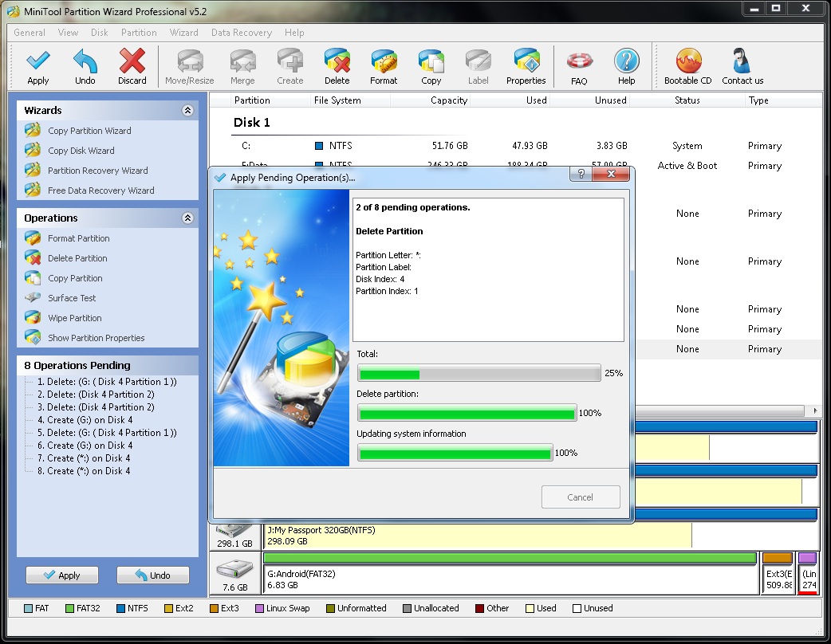Select pending operation 1 Delete G:

pyautogui.click(x=107, y=381)
